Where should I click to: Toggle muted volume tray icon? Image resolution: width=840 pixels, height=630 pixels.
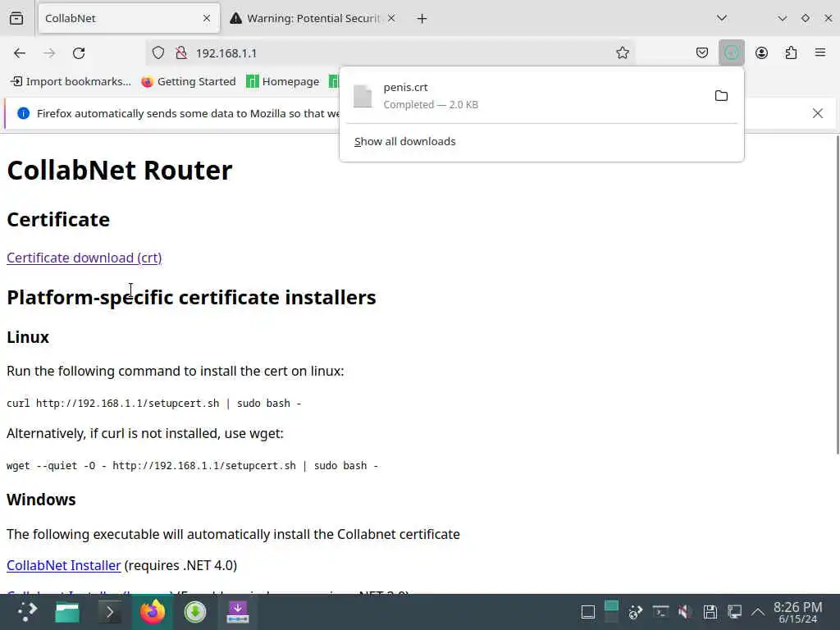(684, 612)
